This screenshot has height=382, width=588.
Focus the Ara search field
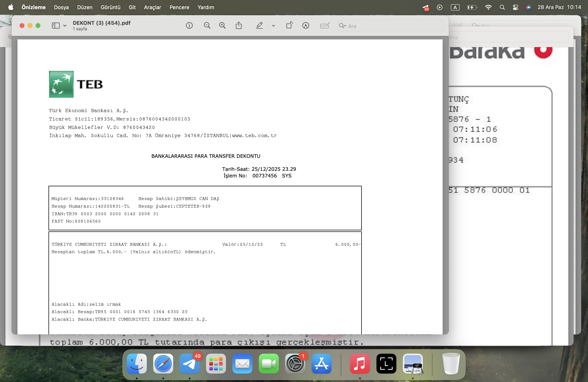click(x=390, y=26)
